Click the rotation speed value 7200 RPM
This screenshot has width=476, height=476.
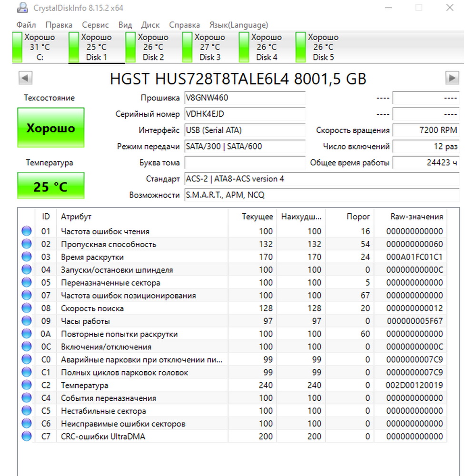coord(426,130)
